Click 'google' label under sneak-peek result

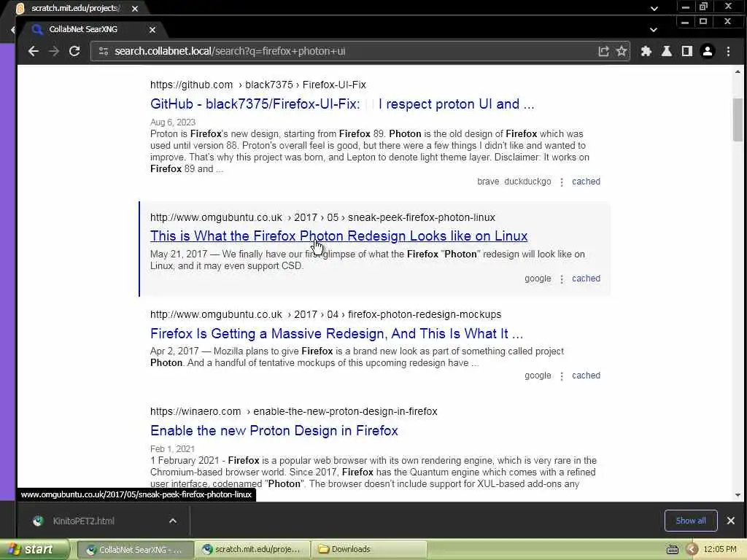(538, 279)
